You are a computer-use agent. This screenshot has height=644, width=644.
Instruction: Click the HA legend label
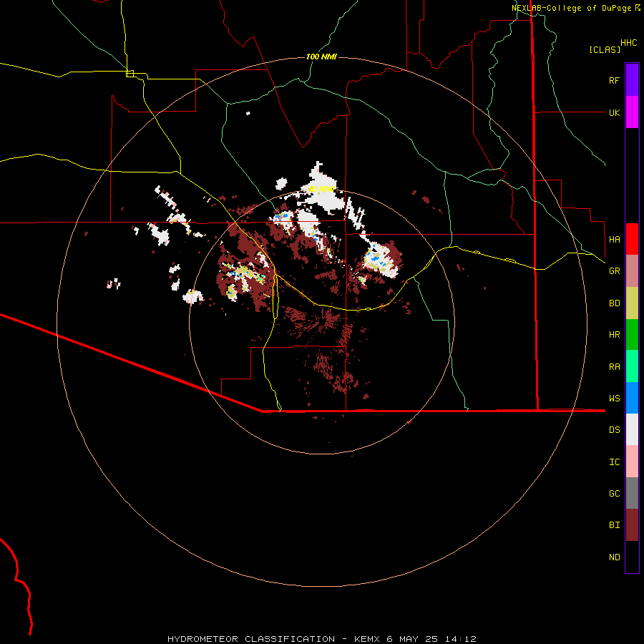[614, 239]
